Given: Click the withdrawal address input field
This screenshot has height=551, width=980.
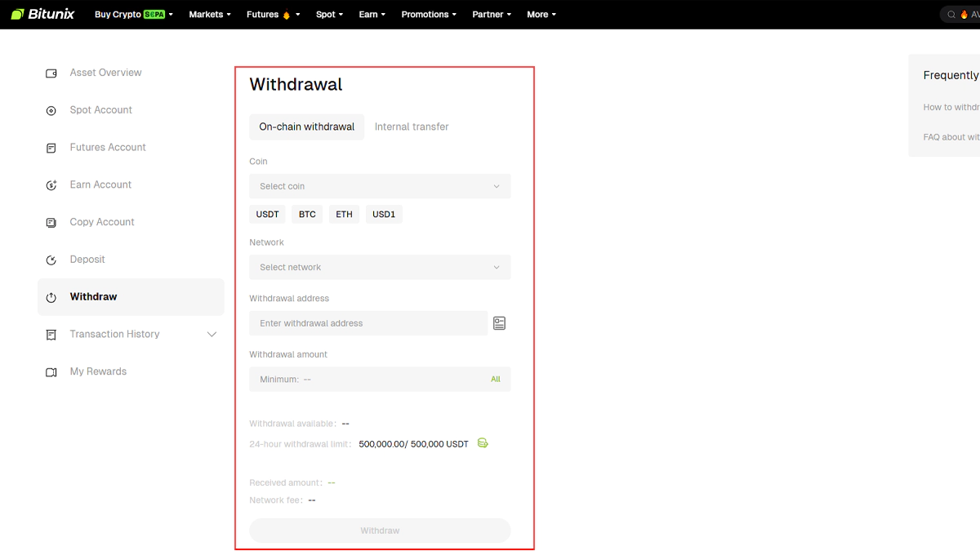Looking at the screenshot, I should pos(367,323).
